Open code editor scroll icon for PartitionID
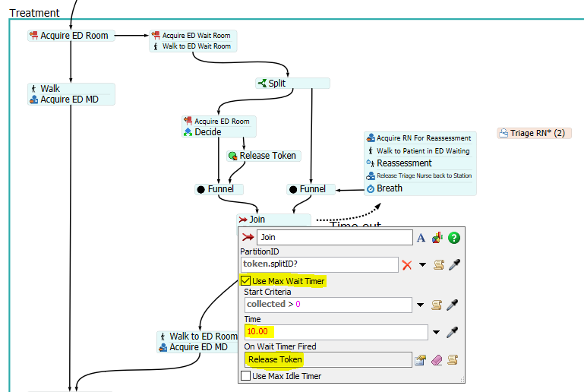 click(x=439, y=265)
